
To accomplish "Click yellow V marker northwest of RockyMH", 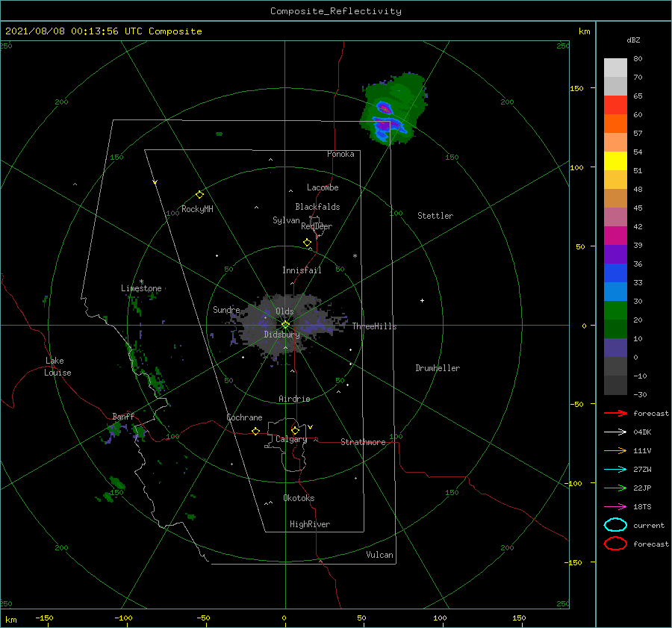I will (x=155, y=182).
